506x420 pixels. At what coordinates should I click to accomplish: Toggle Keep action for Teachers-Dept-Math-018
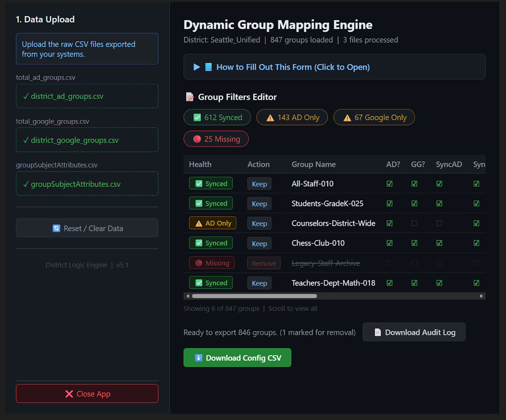tap(259, 283)
